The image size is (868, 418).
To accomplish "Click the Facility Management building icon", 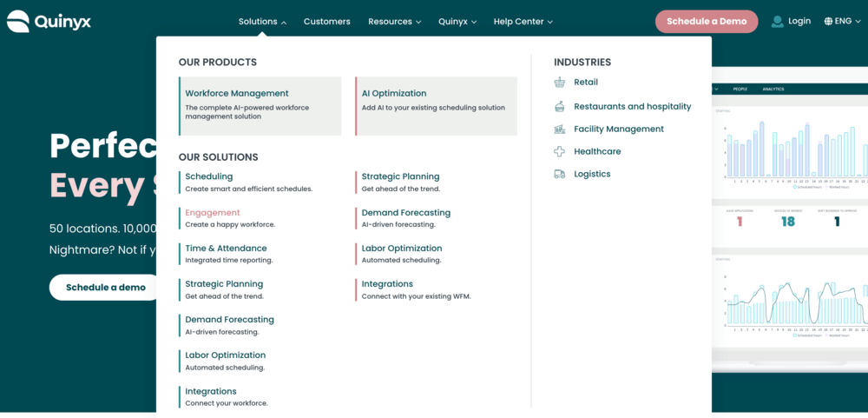I will (559, 129).
